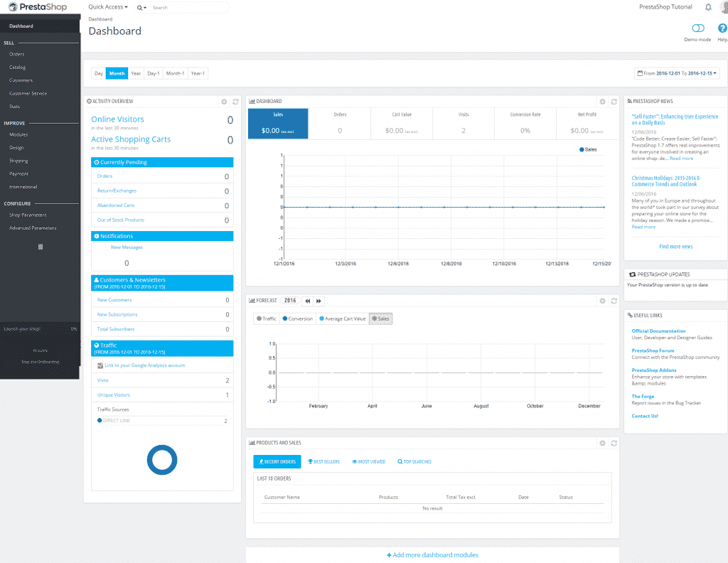Click the Activity Overview settings gear icon
Image resolution: width=728 pixels, height=563 pixels.
click(224, 102)
